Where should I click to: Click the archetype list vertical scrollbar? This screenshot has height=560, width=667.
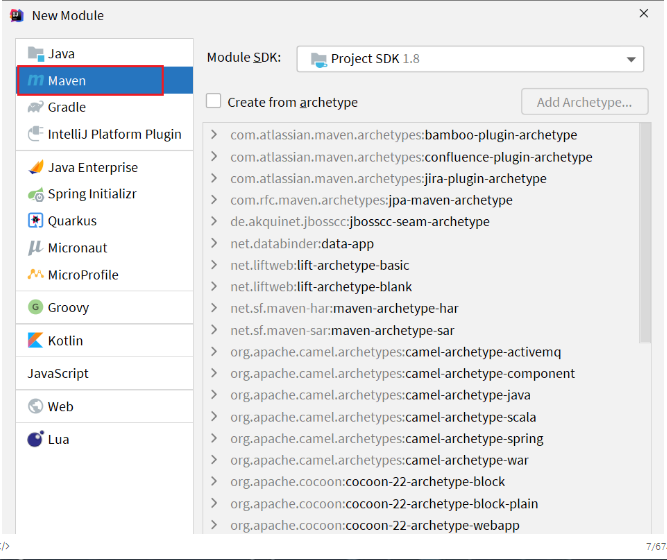(x=645, y=233)
